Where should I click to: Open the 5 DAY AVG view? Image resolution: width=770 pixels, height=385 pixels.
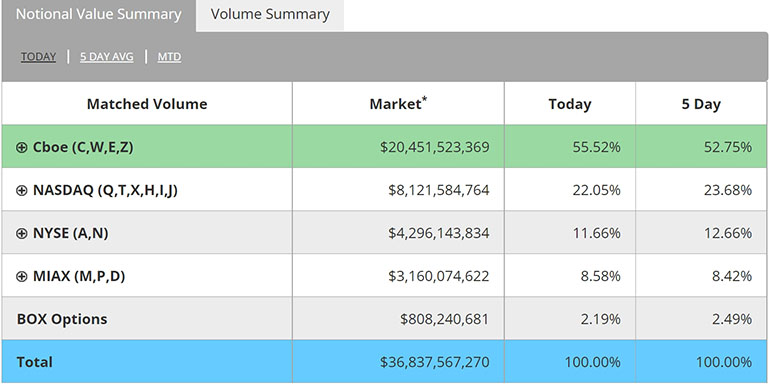(107, 57)
